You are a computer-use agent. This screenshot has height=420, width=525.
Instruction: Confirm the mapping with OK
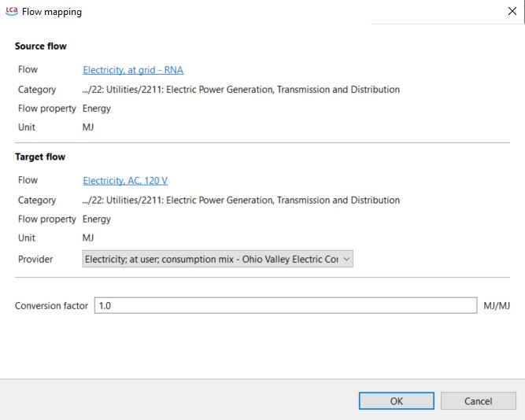point(397,401)
